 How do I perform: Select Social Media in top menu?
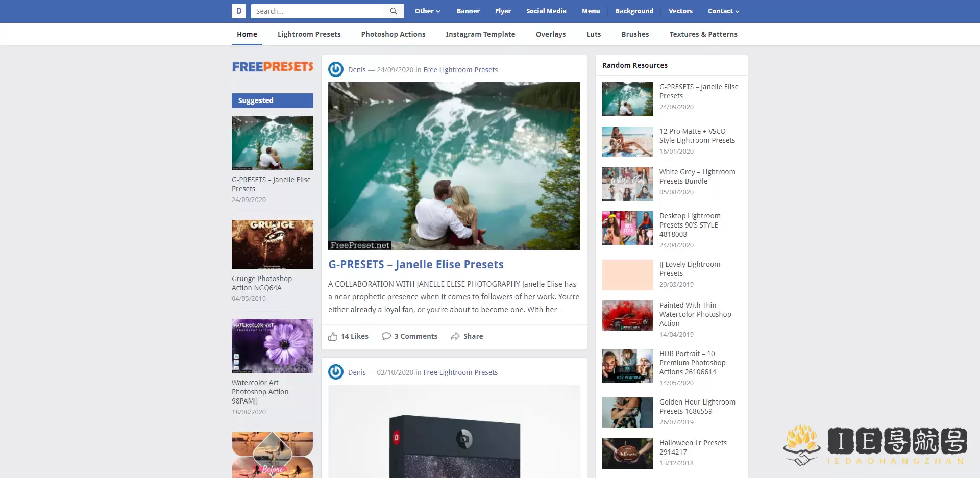pos(546,11)
